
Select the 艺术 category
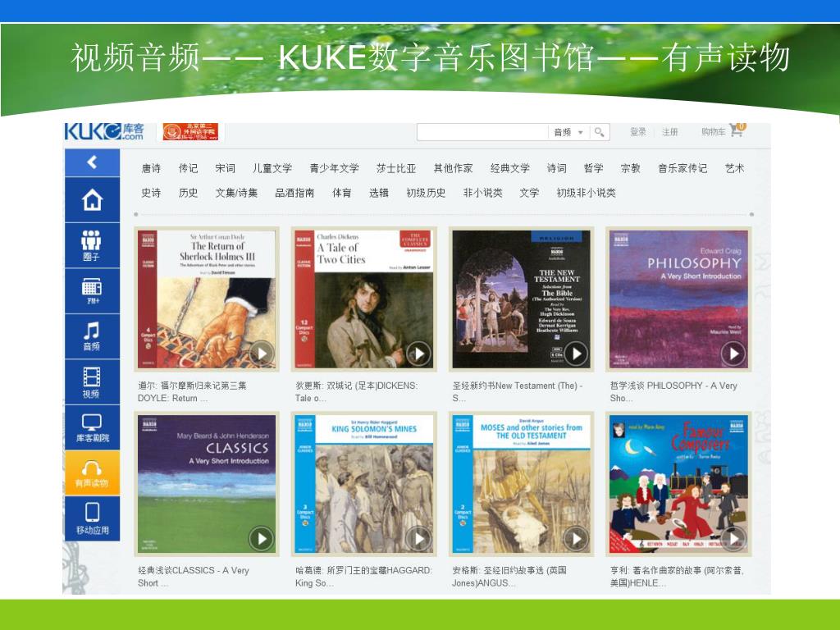[x=734, y=168]
